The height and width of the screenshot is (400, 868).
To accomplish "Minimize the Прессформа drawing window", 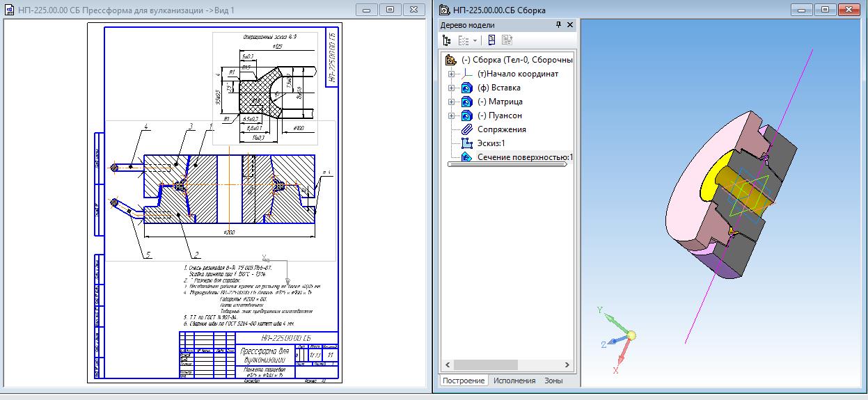I will 366,10.
